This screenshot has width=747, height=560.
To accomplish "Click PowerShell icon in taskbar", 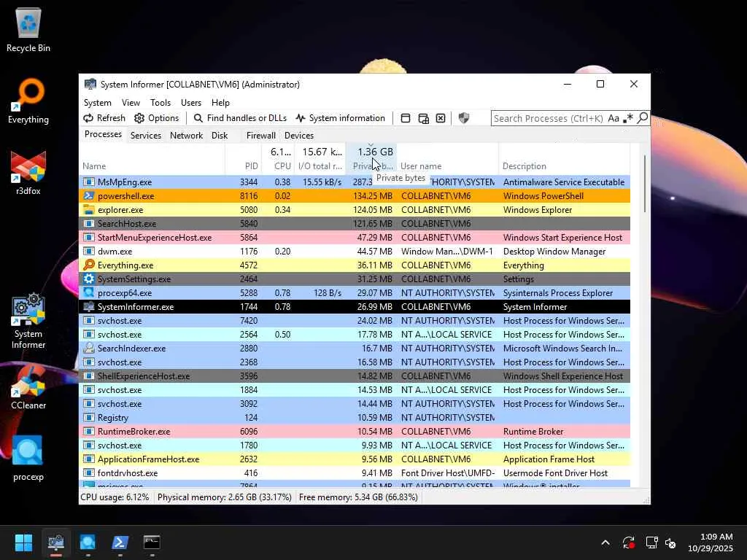I will [x=120, y=542].
